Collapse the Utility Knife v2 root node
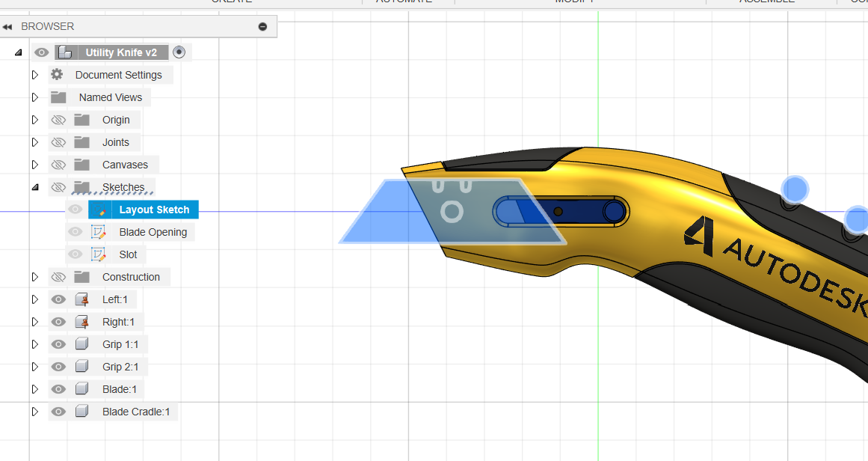This screenshot has width=868, height=461. [18, 52]
